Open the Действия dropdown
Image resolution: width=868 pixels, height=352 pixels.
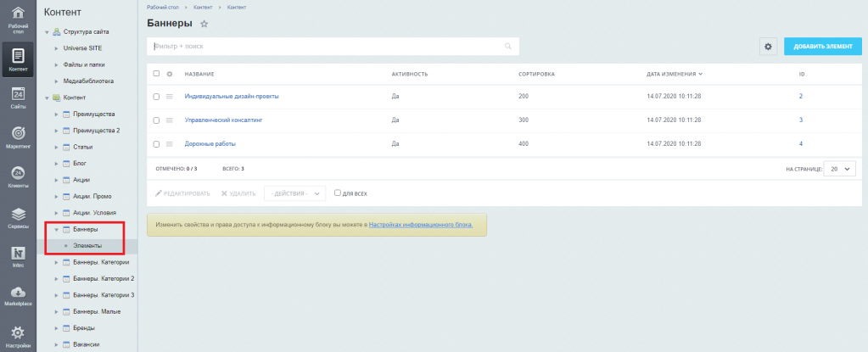[x=294, y=193]
